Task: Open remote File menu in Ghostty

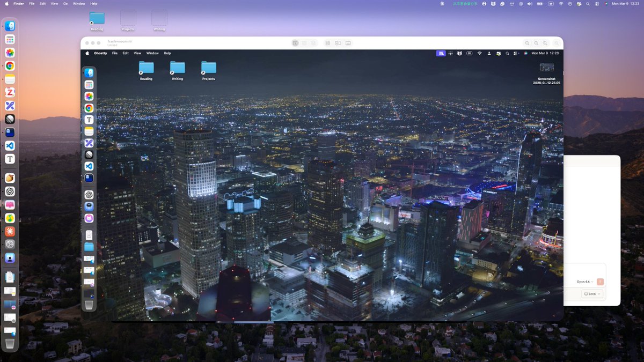Action: click(x=115, y=53)
